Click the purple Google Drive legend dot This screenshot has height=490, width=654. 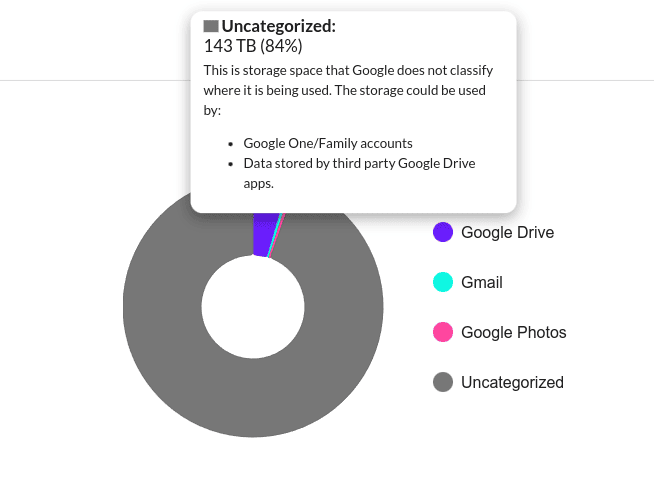click(x=443, y=232)
